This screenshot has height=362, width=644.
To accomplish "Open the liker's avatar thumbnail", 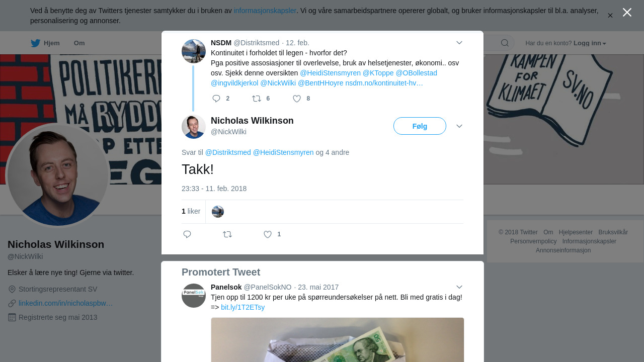I will click(x=218, y=212).
